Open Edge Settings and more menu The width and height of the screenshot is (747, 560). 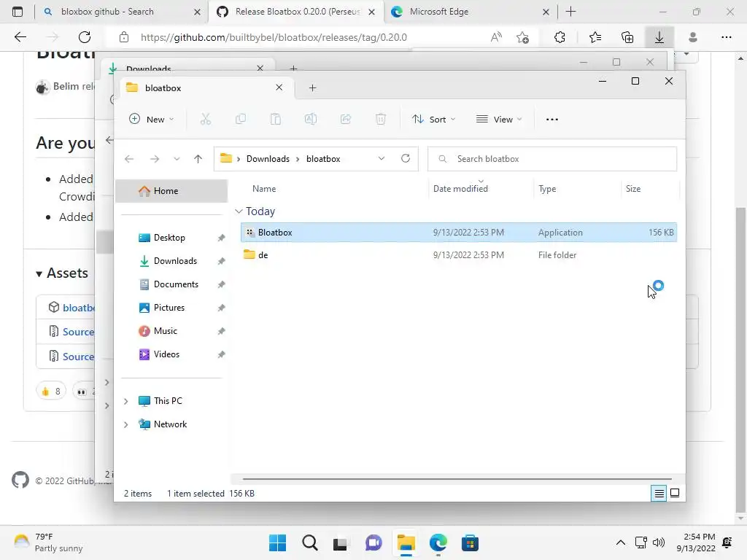click(x=726, y=37)
